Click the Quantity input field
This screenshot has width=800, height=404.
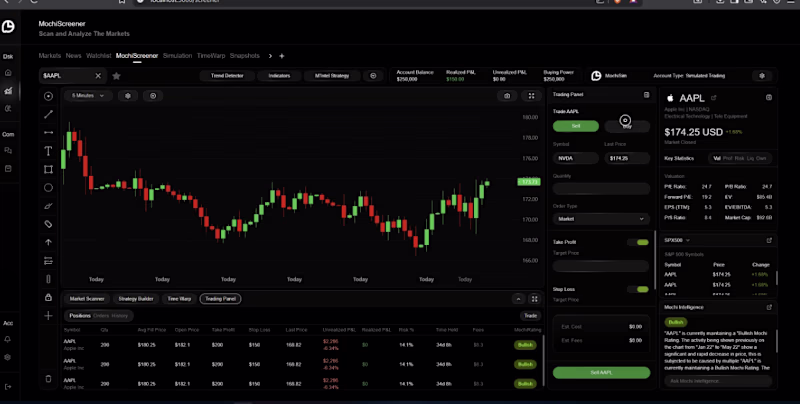[601, 189]
